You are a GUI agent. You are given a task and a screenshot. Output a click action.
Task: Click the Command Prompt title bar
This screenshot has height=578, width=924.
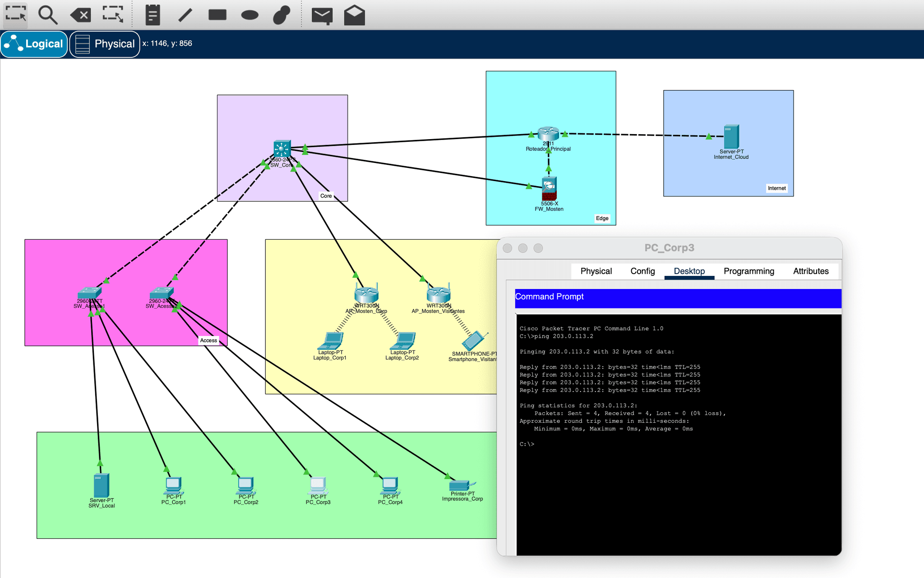tap(678, 298)
